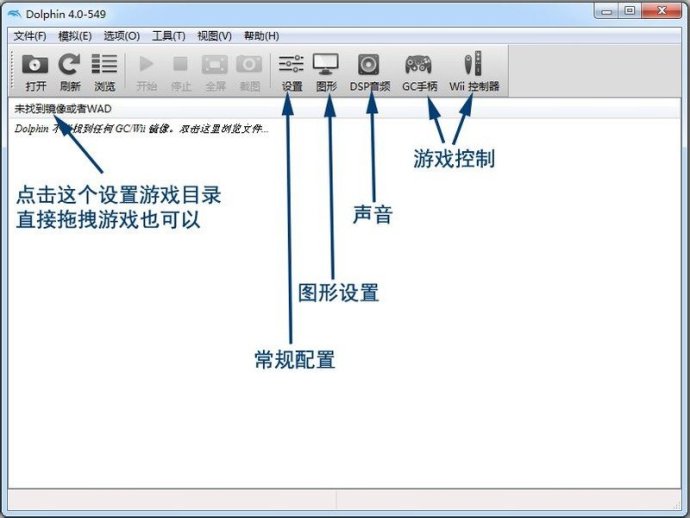Close the Dolphin window
The width and height of the screenshot is (690, 518).
[x=661, y=11]
